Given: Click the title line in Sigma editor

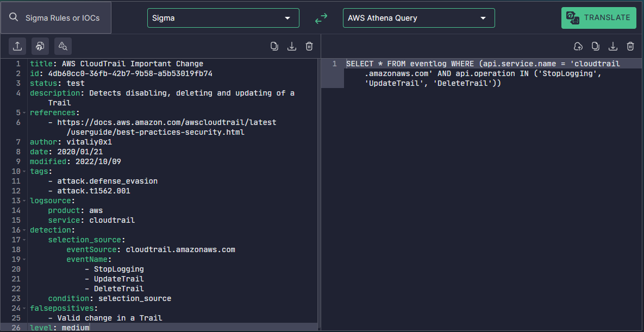Looking at the screenshot, I should (x=116, y=64).
